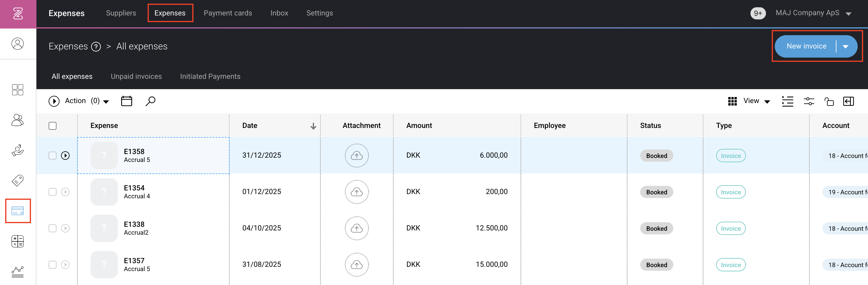Open the employees people icon in sidebar
The width and height of the screenshot is (868, 285).
point(18,120)
